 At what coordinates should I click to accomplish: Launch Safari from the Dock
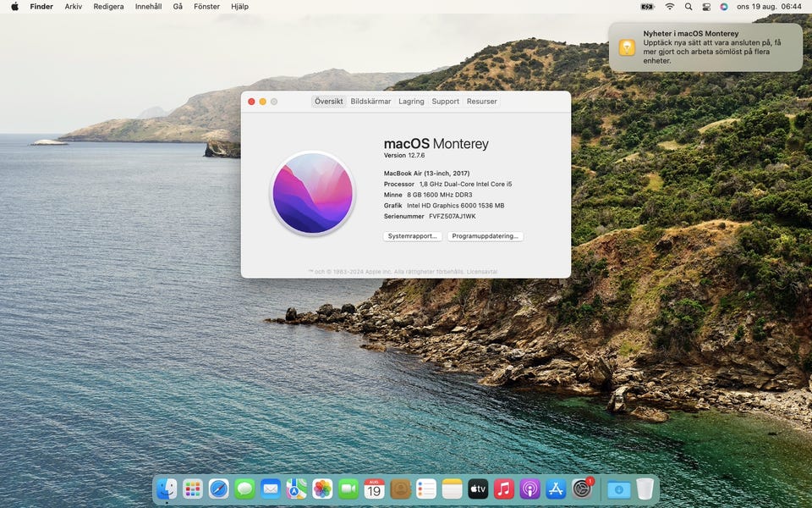pyautogui.click(x=218, y=489)
